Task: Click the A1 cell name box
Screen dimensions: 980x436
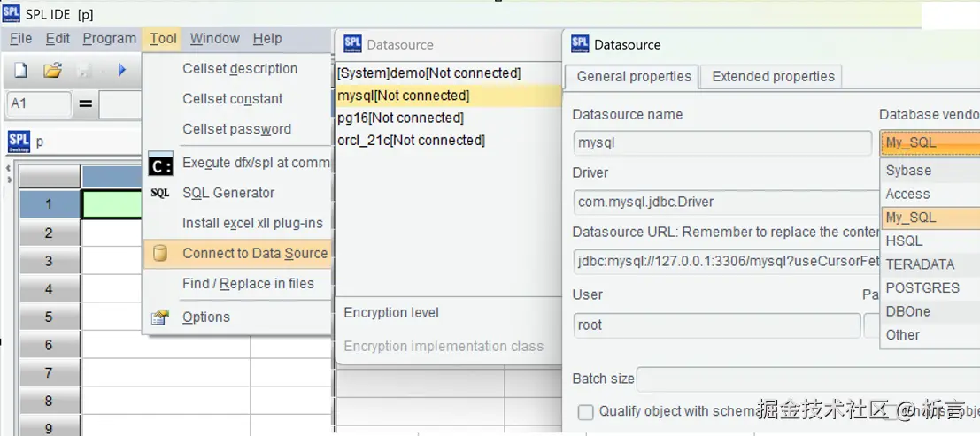Action: [39, 103]
